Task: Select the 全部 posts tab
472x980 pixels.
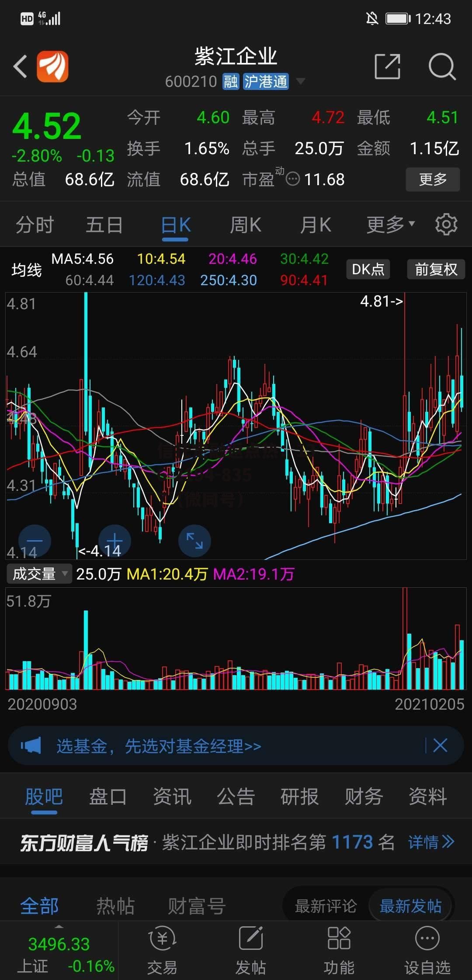Action: pyautogui.click(x=39, y=906)
